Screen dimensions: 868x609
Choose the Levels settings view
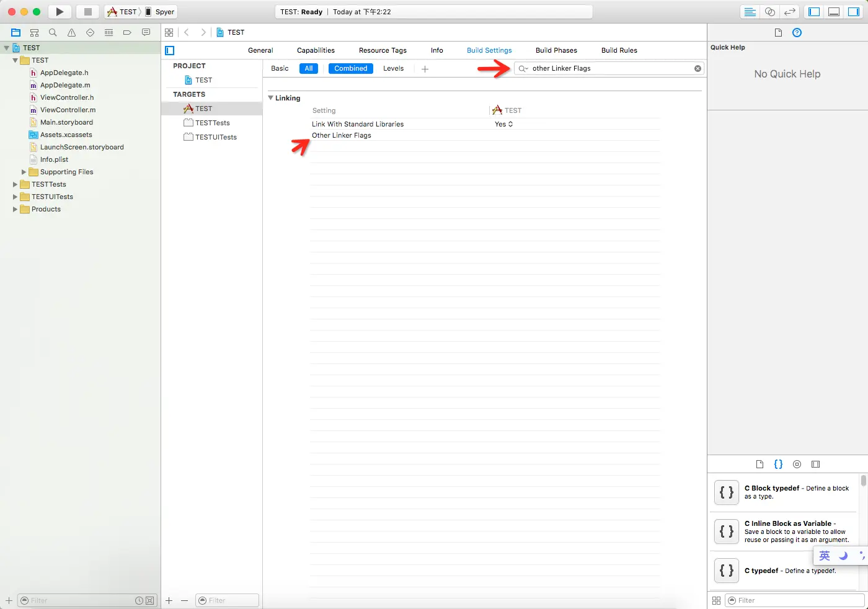[x=393, y=68]
